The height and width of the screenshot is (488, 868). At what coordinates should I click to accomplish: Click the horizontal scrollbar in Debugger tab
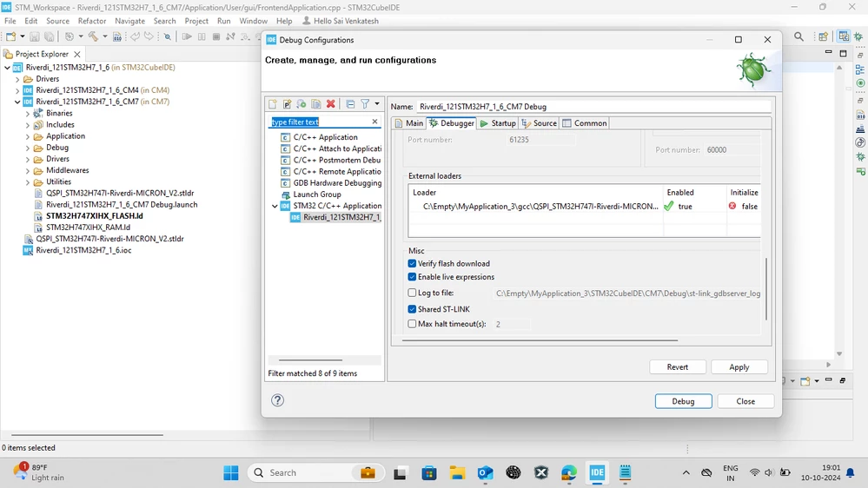point(540,340)
